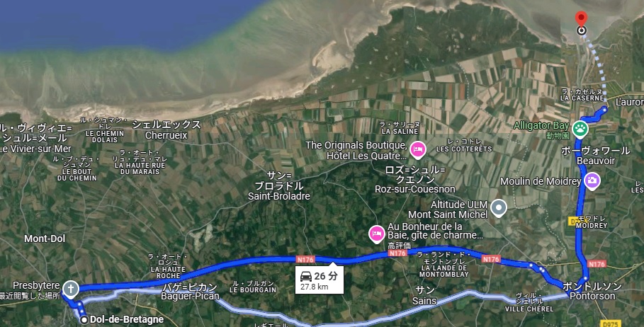Click the N176 road shield near Pontorson
Viewport: 644px width, 327px height.
tap(597, 264)
